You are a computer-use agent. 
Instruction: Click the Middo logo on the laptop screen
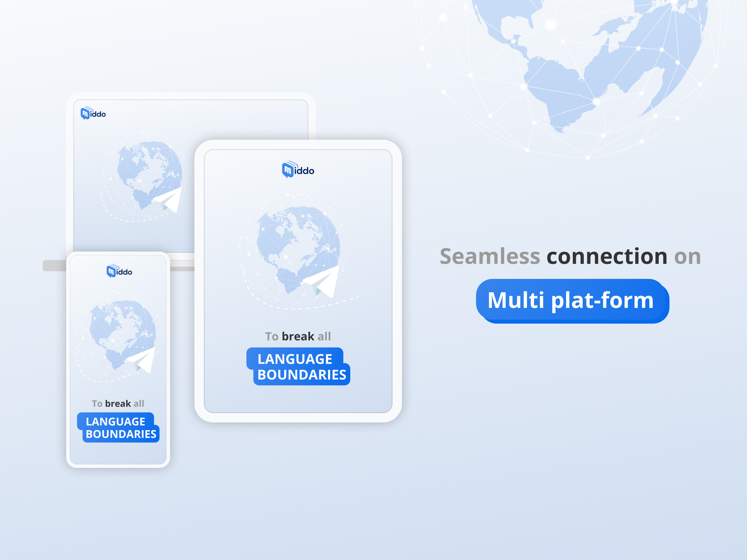click(x=93, y=113)
